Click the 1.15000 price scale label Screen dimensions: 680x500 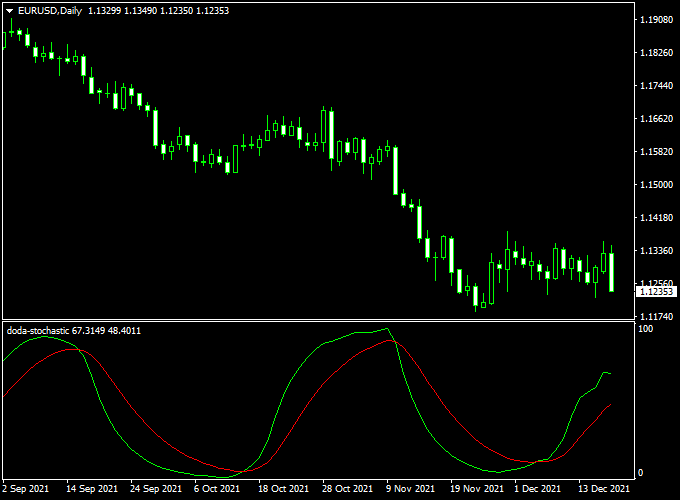657,185
